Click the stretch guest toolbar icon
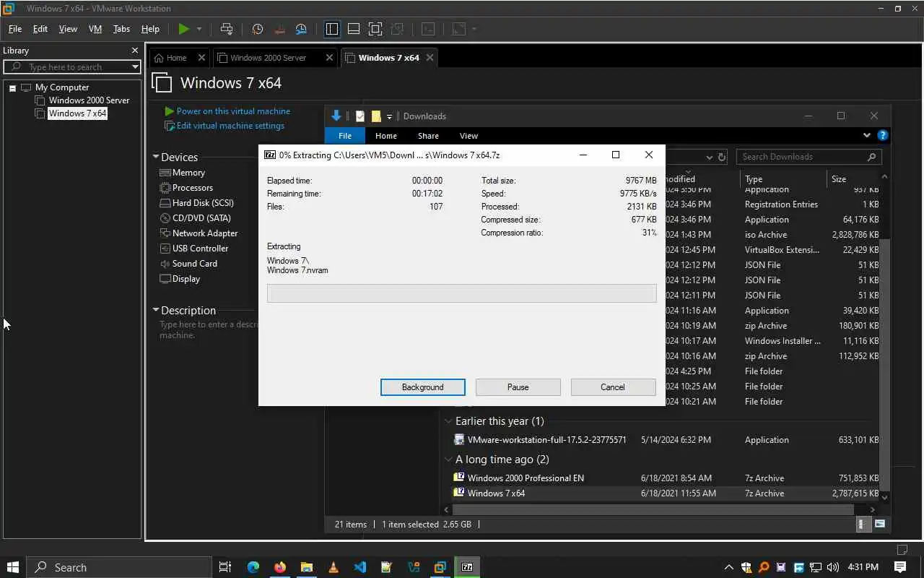This screenshot has width=924, height=578. coord(459,29)
